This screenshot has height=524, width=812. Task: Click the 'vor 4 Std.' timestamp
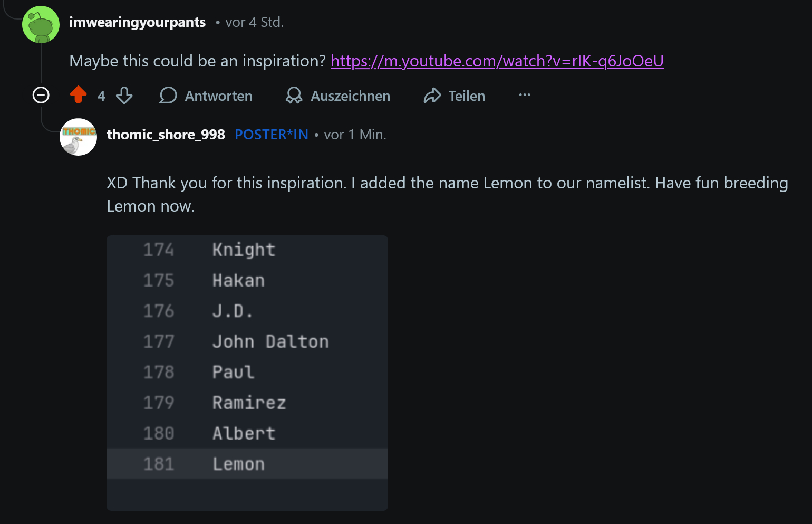(x=254, y=22)
